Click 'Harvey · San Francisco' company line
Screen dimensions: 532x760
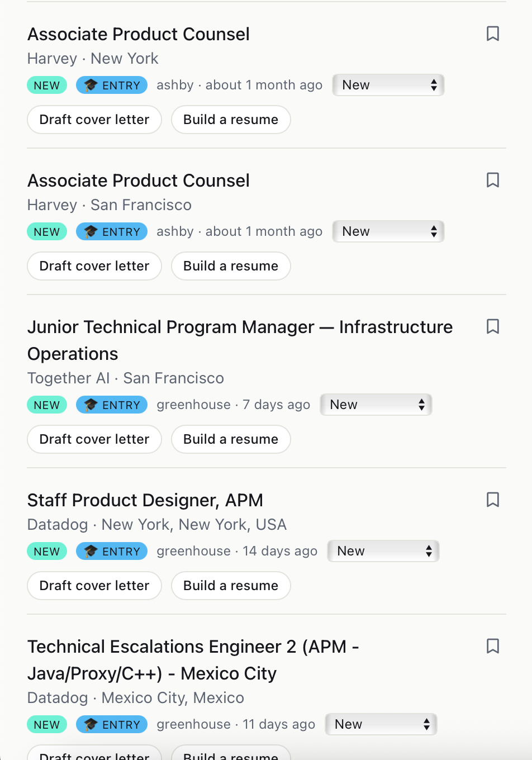(x=110, y=205)
